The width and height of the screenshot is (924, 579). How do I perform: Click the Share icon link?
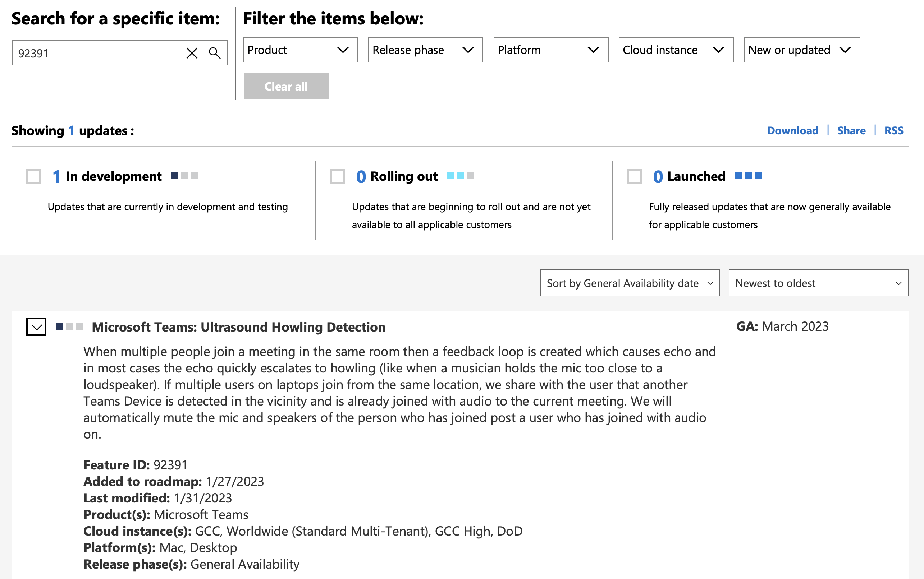coord(851,129)
